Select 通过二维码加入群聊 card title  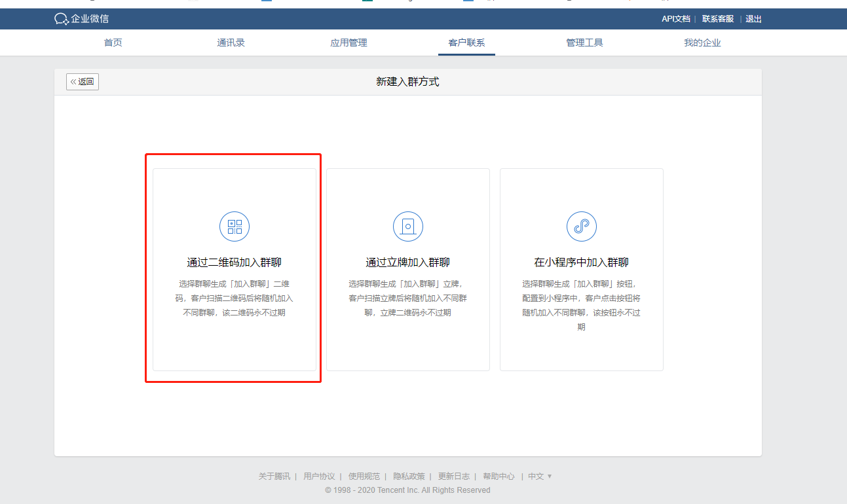click(x=235, y=262)
